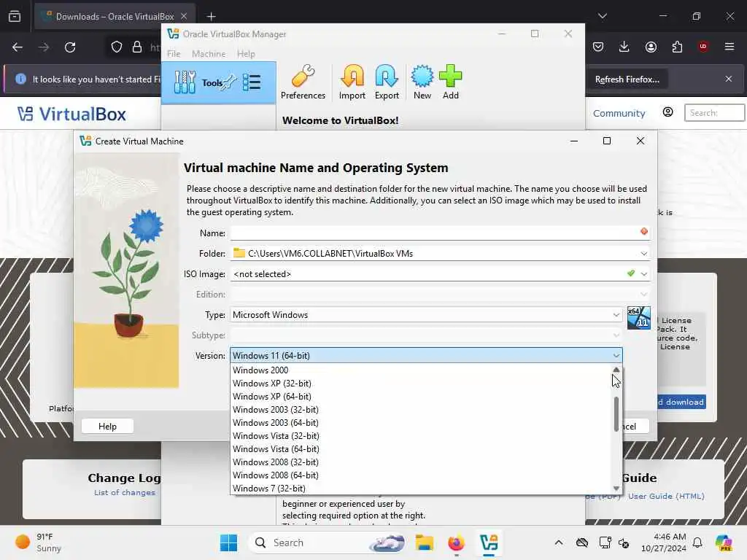Open List of changes link
The height and width of the screenshot is (560, 747).
coord(124,492)
